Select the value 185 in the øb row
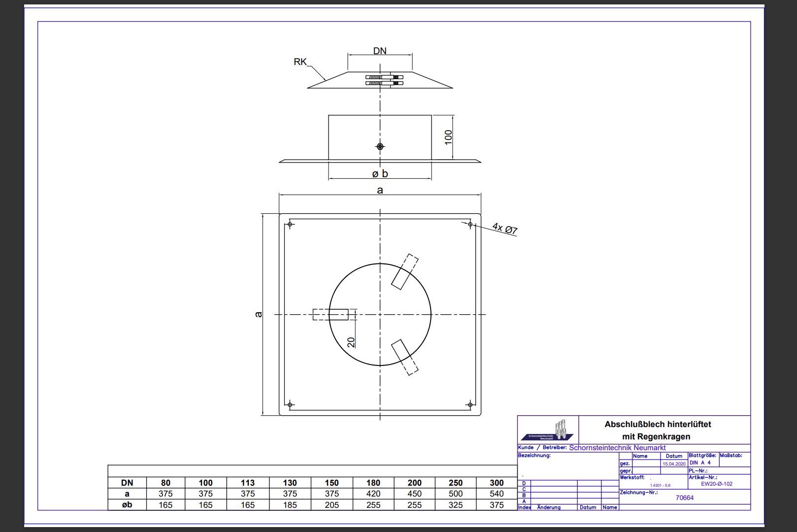Viewport: 797px width, 532px height. pos(290,505)
